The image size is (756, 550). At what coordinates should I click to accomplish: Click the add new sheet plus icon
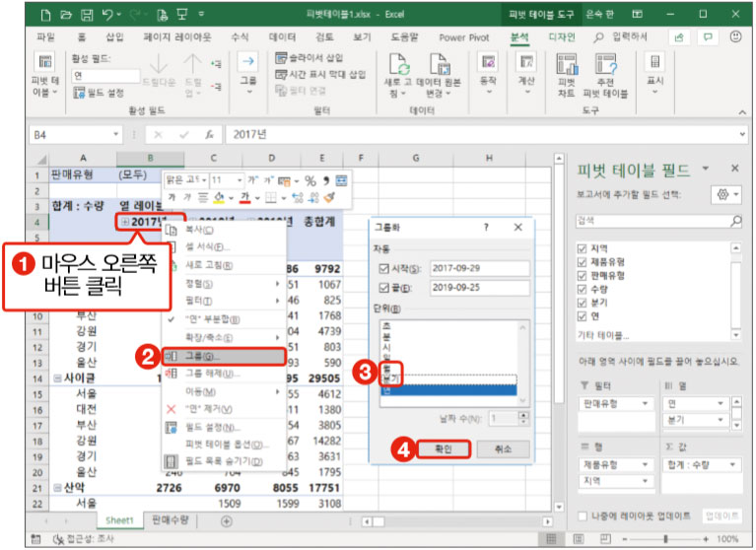click(226, 521)
